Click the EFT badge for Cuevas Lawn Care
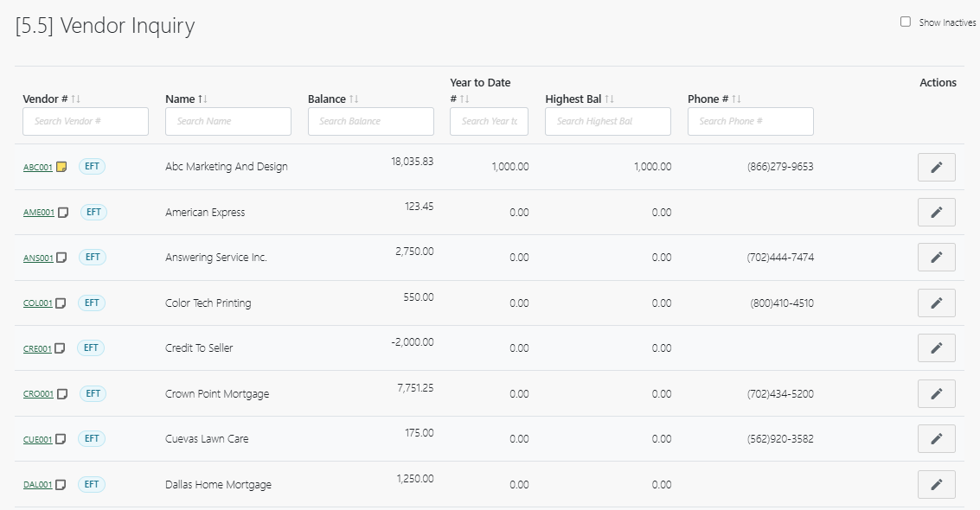This screenshot has height=510, width=980. 91,438
